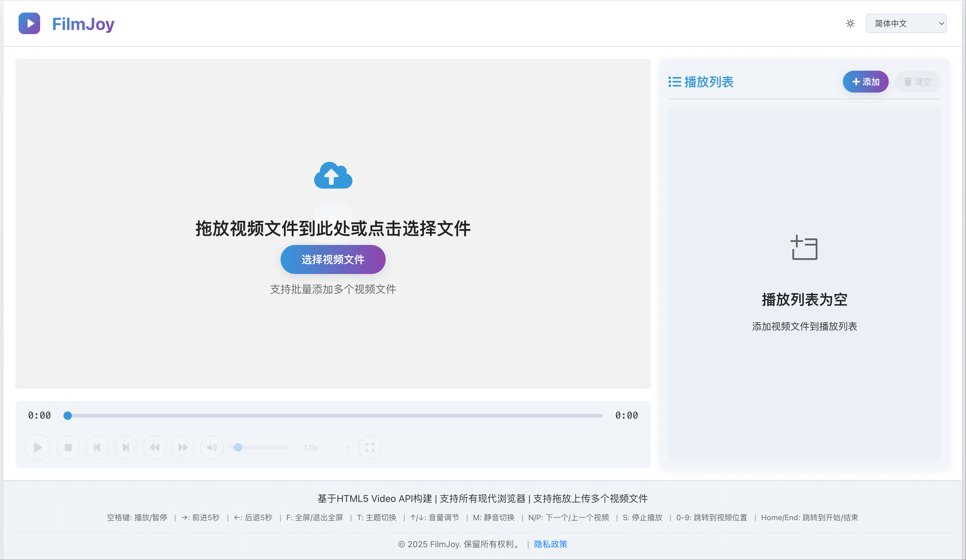Click the next video icon
The width and height of the screenshot is (966, 560).
pos(126,447)
